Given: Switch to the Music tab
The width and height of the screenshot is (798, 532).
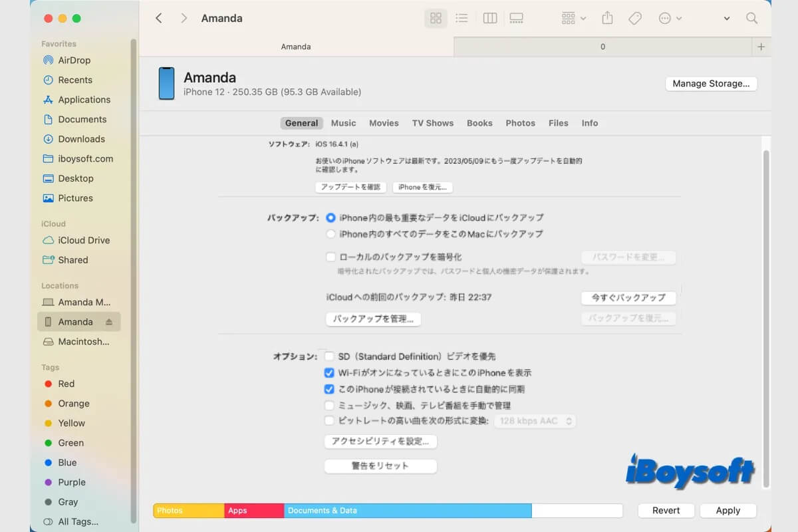Looking at the screenshot, I should [x=343, y=123].
